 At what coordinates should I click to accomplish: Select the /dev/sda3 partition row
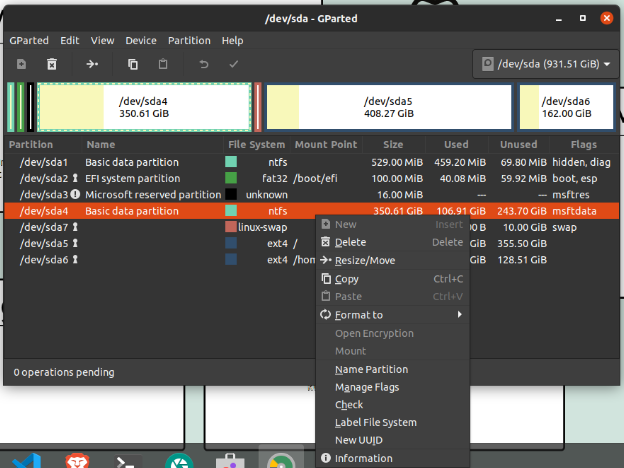(x=311, y=195)
